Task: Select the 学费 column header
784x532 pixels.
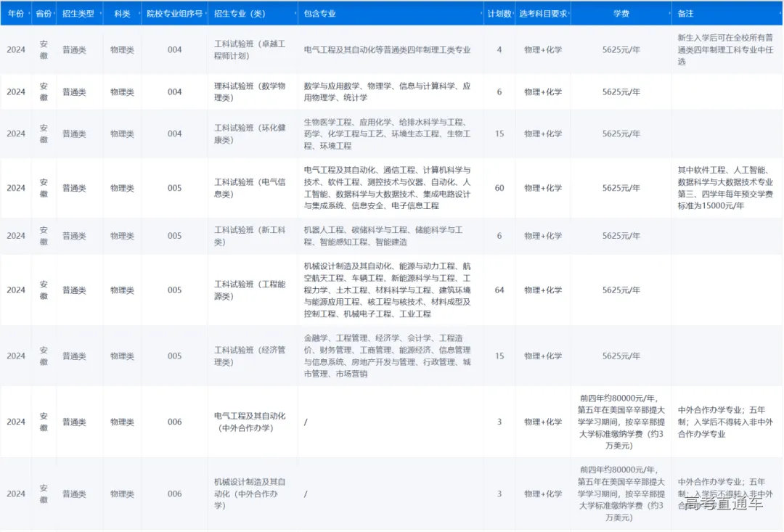Action: pyautogui.click(x=621, y=13)
